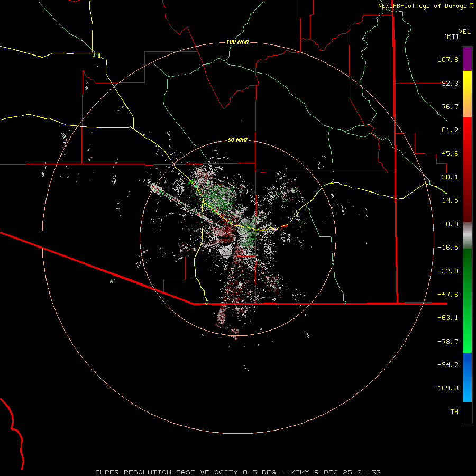Screen dimensions: 476x476
Task: Click the VEL legend title
Action: 464,32
